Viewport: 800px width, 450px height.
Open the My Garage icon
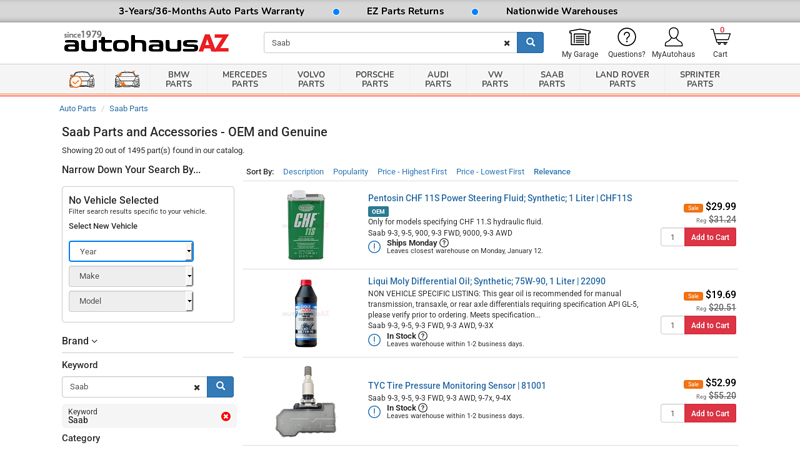coord(579,38)
